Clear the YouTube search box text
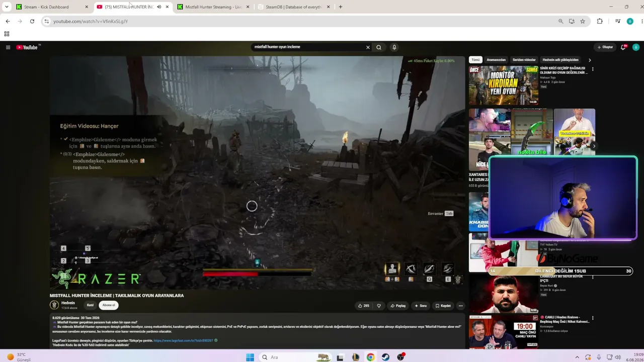This screenshot has width=644, height=362. (368, 47)
